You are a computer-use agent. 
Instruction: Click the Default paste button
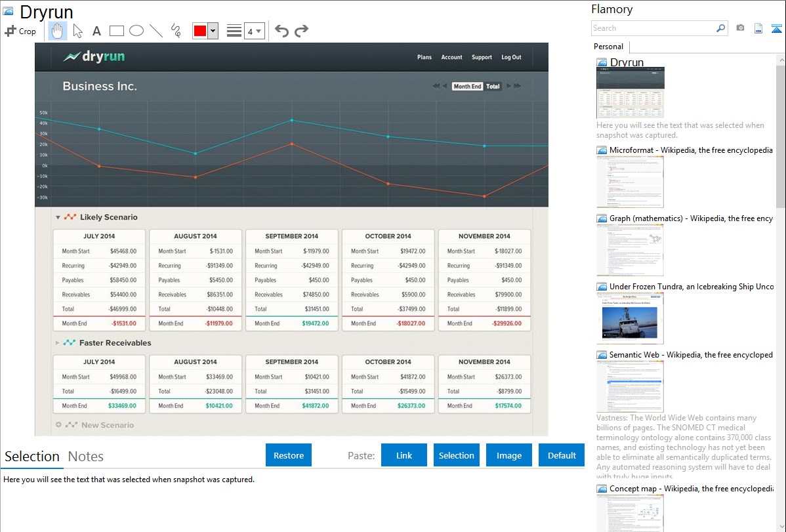(x=562, y=455)
